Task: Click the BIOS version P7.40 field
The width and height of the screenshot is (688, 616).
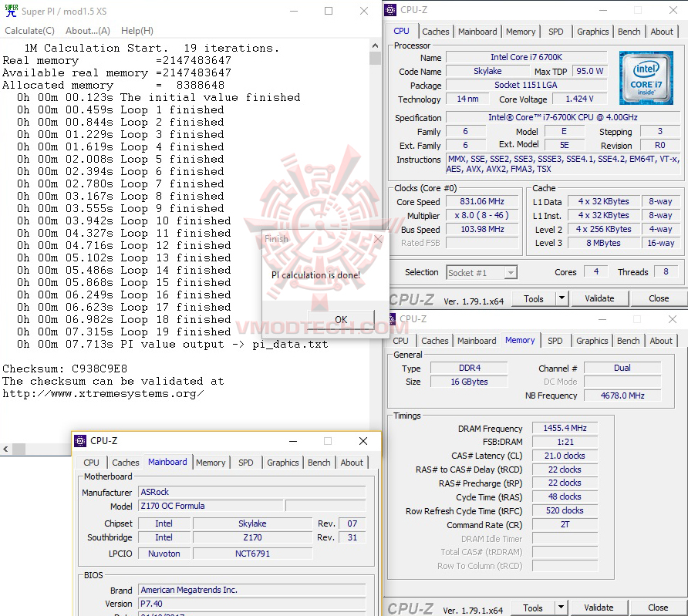Action: pos(252,604)
